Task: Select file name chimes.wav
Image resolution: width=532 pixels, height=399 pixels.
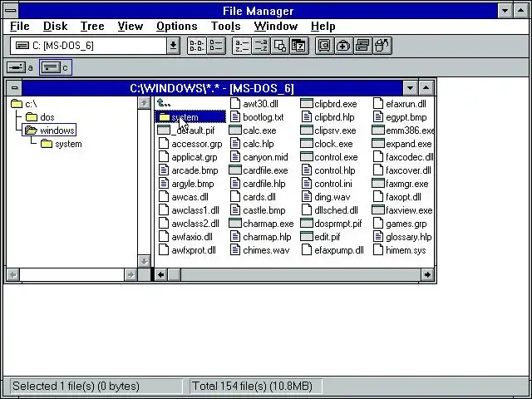Action: coord(266,250)
